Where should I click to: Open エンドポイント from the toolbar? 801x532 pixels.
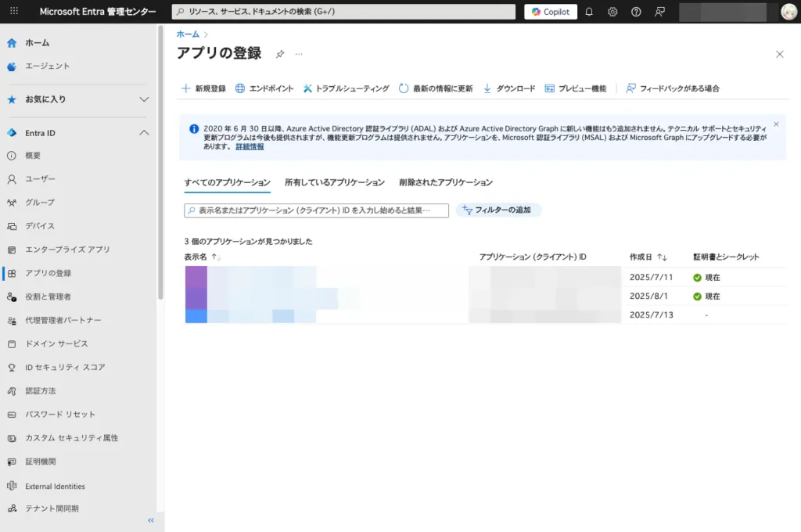(264, 88)
